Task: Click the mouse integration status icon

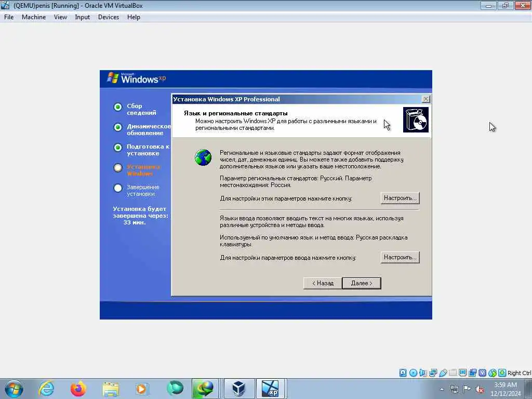Action: coord(493,373)
